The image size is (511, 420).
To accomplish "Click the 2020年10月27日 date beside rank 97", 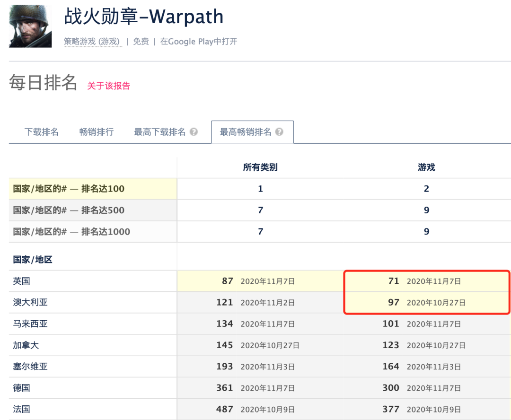I will (x=436, y=303).
